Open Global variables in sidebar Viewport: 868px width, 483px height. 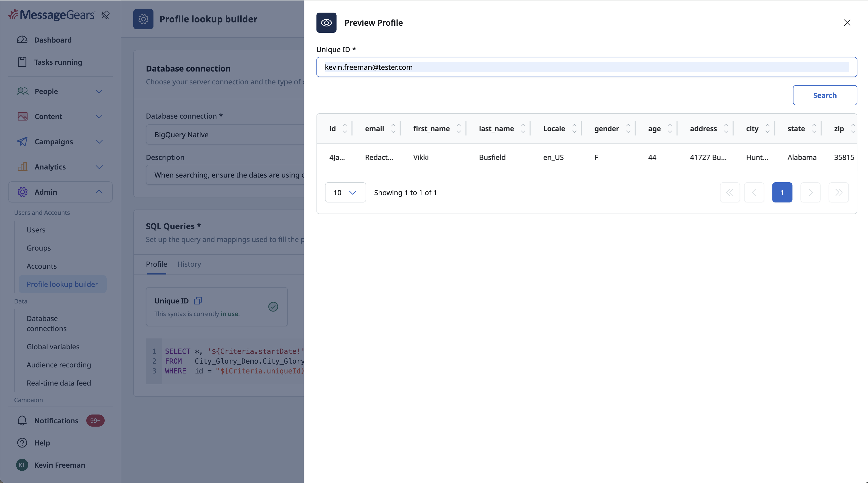pos(53,347)
